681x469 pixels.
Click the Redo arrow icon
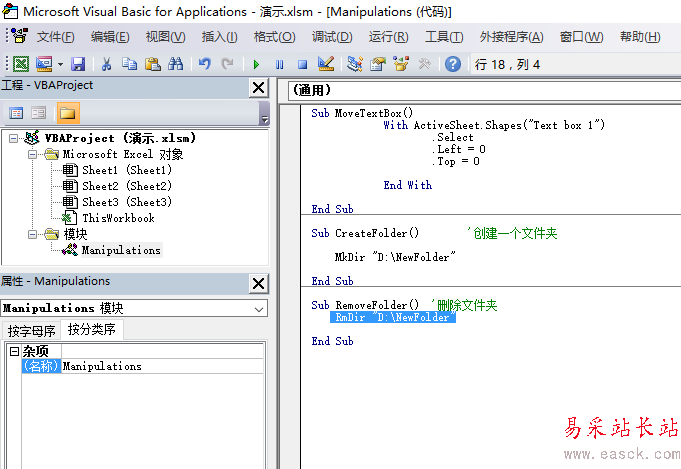tap(227, 64)
